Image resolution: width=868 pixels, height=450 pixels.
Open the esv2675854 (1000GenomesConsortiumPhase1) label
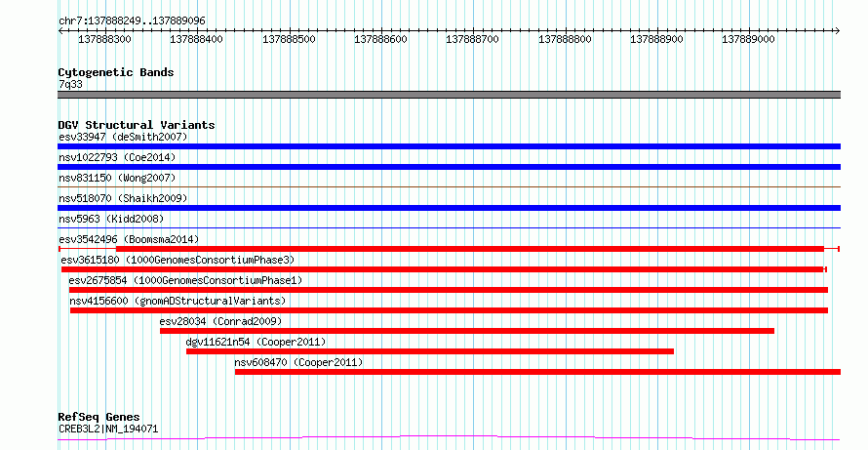pyautogui.click(x=185, y=280)
